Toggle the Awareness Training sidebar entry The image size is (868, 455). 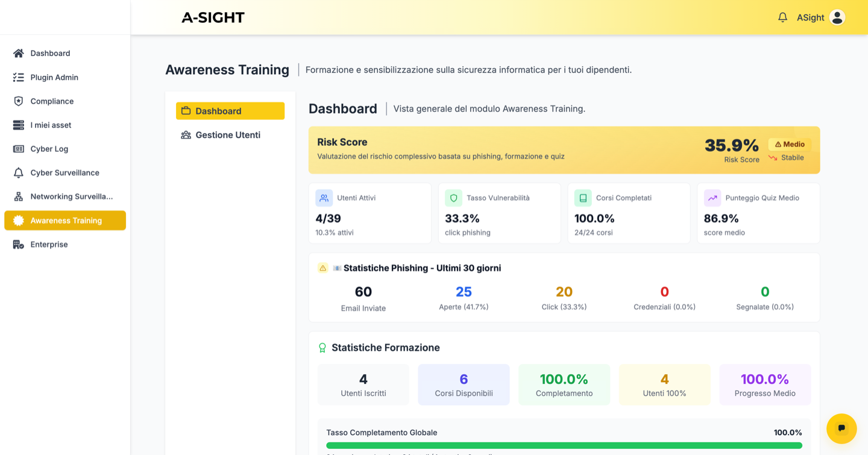[x=64, y=221]
